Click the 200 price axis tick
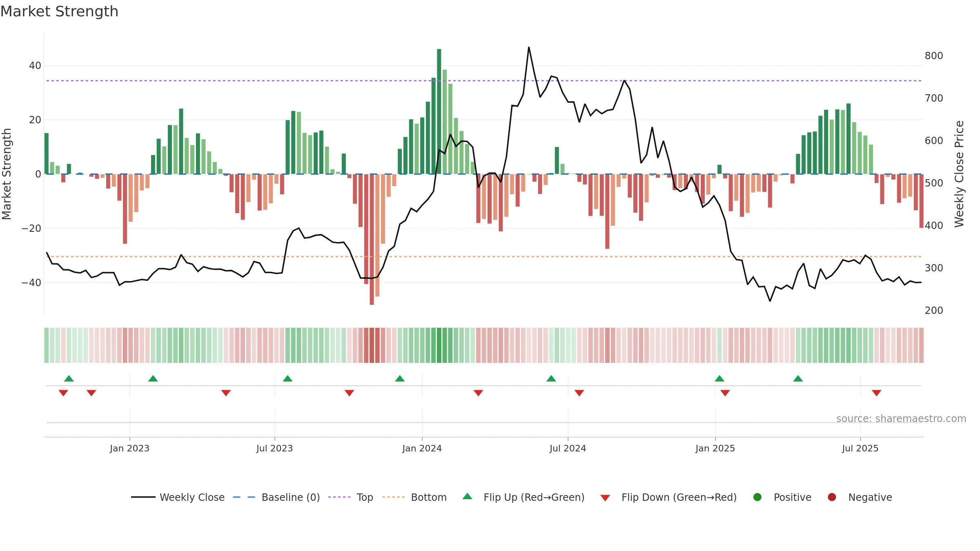Viewport: 980px width, 551px height. pos(934,310)
